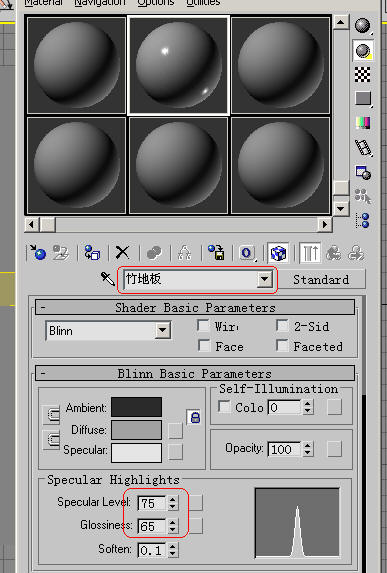Click Assign Material to Selection icon

point(92,253)
